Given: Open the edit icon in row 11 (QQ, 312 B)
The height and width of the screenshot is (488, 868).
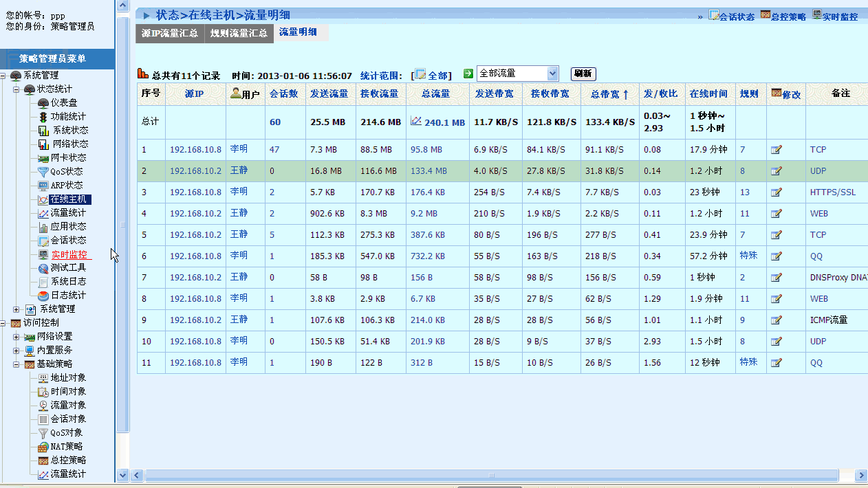Looking at the screenshot, I should click(777, 363).
